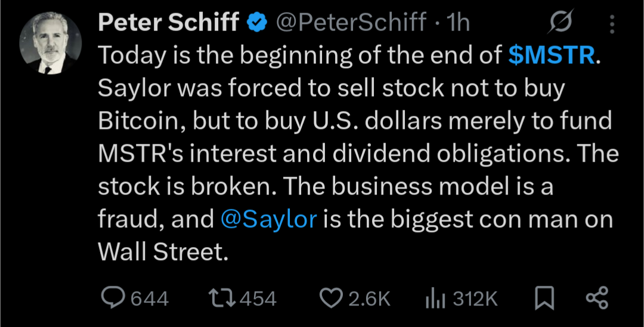Click the blue verified badge
This screenshot has width=644, height=327.
258,23
